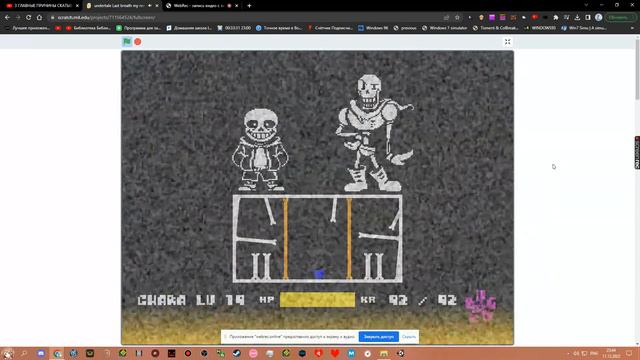Click the red heart taskbar icon
This screenshot has height=360, width=640.
tap(335, 353)
